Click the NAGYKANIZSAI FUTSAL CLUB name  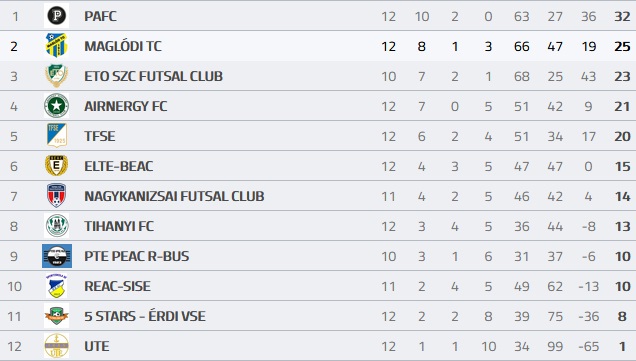point(174,196)
